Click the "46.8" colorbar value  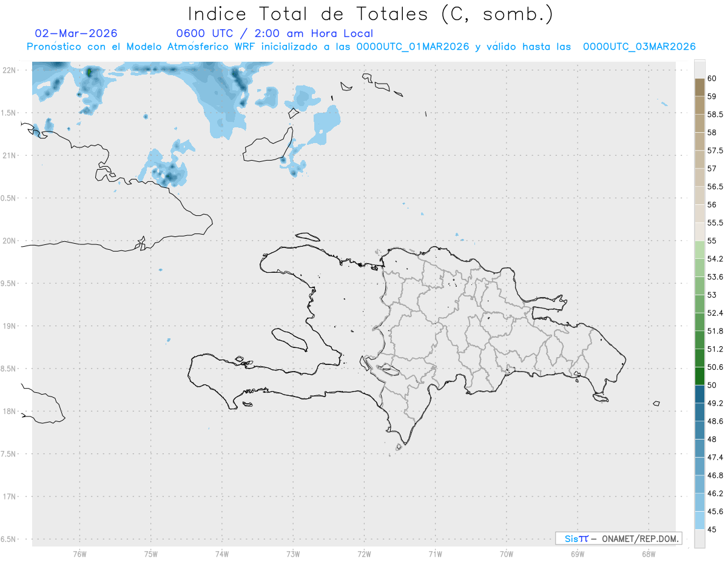coord(715,475)
